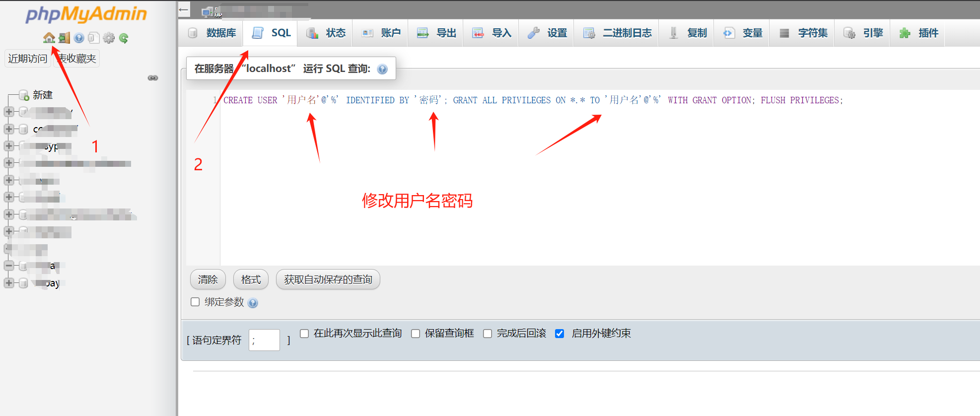The image size is (980, 416).
Task: Click the chain link icon above database tree
Action: point(153,78)
